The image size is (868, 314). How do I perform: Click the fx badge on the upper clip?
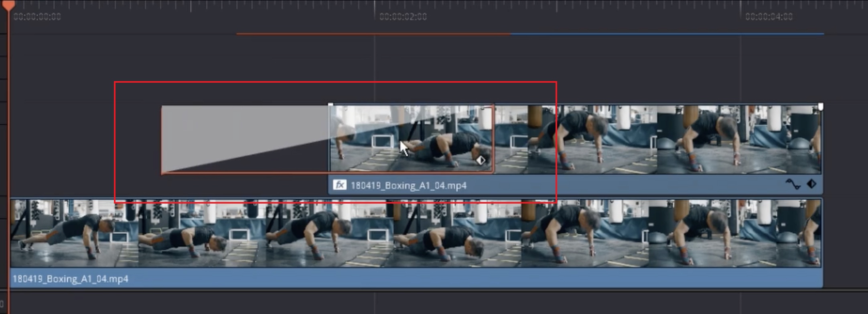340,185
